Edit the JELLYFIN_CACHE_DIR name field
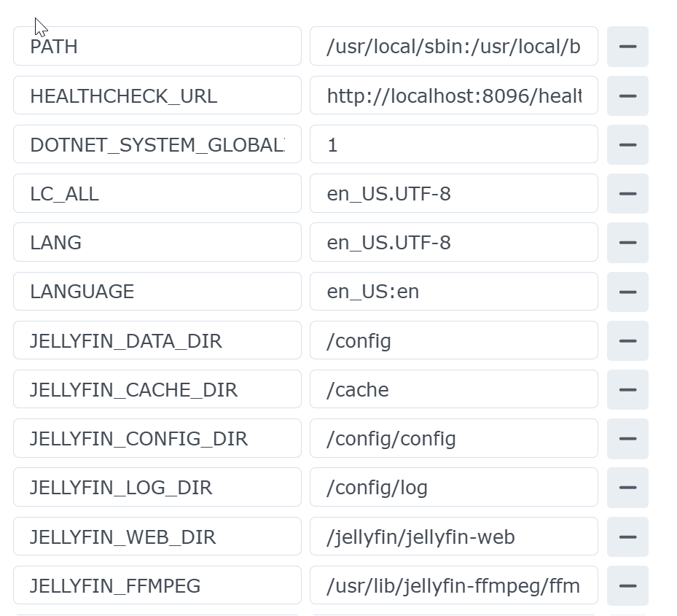677x616 pixels. (x=157, y=390)
